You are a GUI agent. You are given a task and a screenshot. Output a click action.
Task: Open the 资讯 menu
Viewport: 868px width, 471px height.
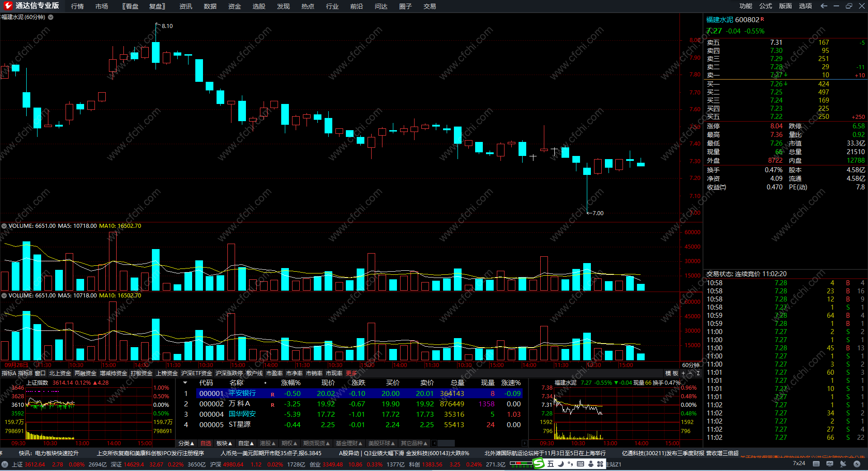186,6
